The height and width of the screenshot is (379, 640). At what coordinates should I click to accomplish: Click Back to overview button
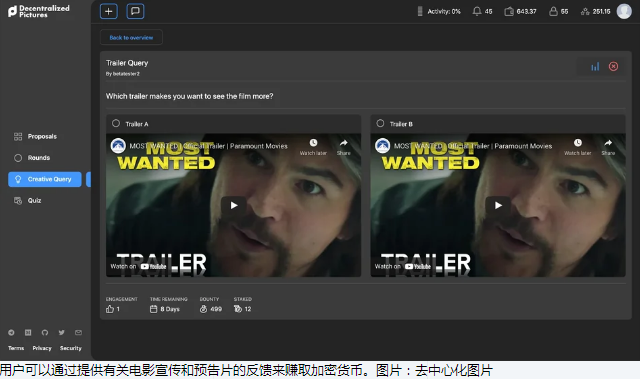(131, 38)
